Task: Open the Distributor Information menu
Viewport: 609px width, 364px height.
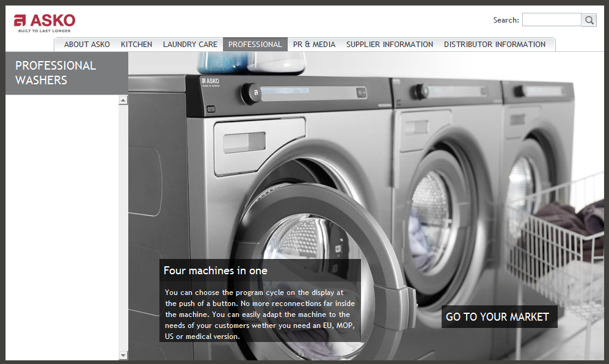Action: click(495, 45)
